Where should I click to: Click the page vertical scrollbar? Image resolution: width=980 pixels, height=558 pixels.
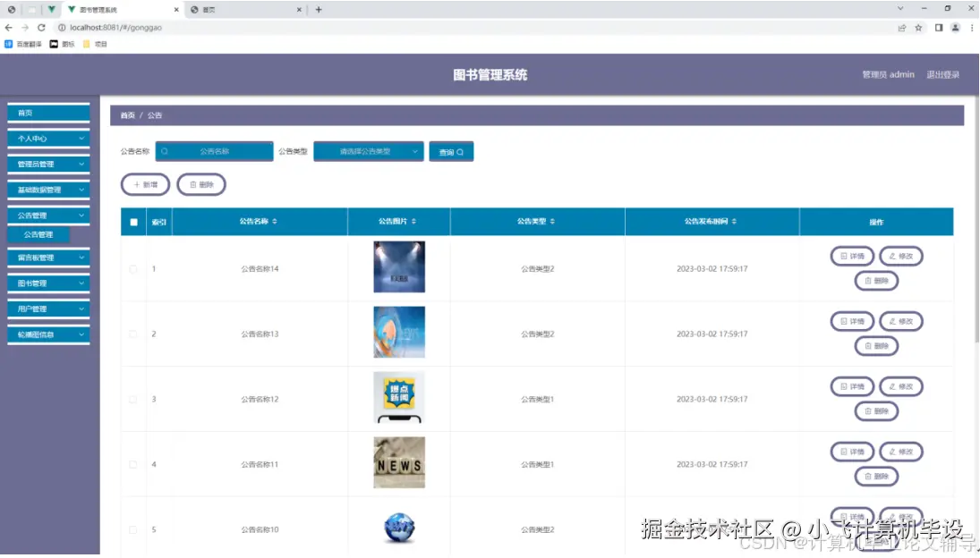(x=976, y=218)
